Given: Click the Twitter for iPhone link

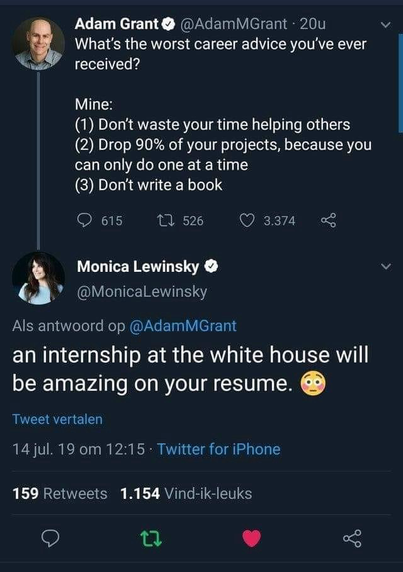Looking at the screenshot, I should [x=219, y=449].
